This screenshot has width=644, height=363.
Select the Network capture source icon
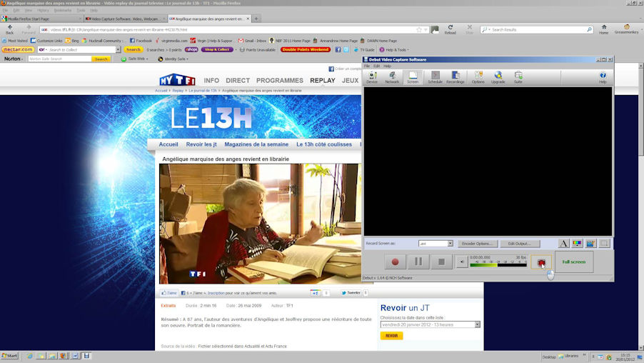[392, 77]
